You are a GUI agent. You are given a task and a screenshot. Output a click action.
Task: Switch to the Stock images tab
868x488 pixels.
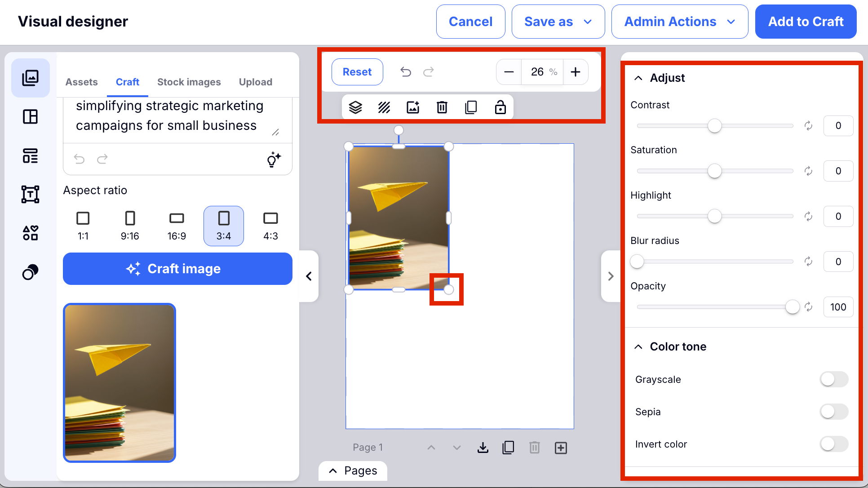click(x=189, y=82)
